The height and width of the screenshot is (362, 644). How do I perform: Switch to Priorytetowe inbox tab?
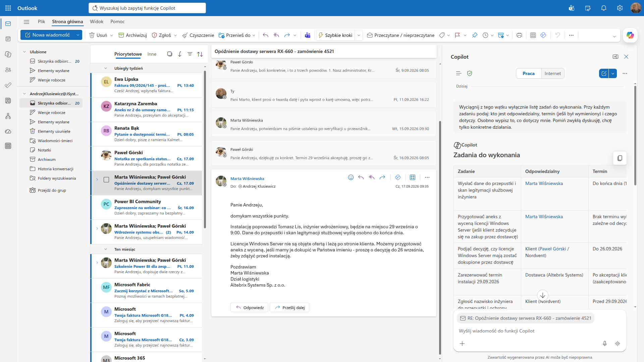(128, 54)
